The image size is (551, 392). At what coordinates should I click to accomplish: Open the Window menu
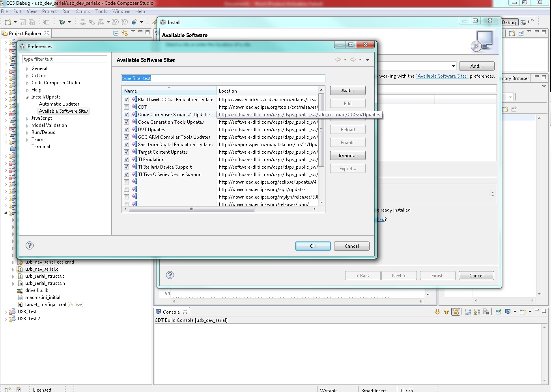coord(121,11)
